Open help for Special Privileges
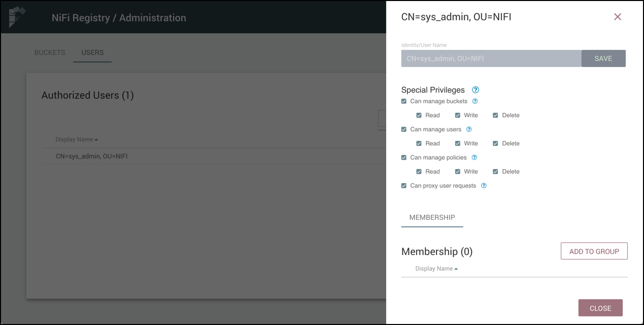 [474, 90]
